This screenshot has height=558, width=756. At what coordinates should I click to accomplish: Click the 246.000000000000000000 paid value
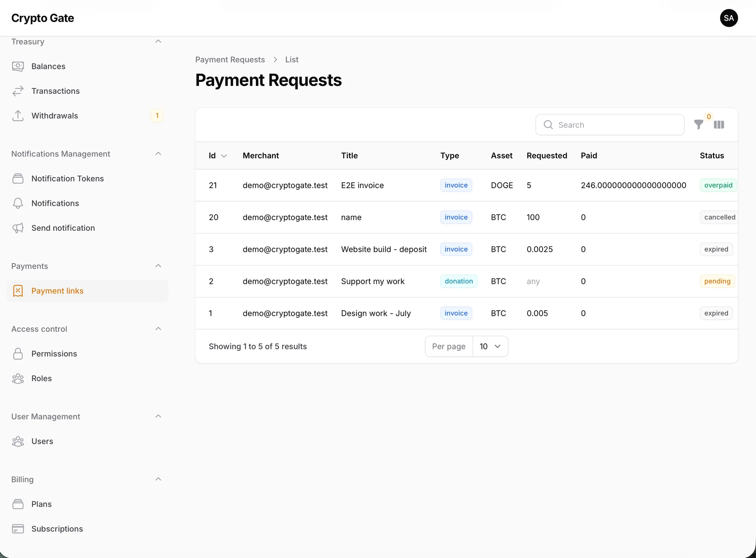point(633,185)
